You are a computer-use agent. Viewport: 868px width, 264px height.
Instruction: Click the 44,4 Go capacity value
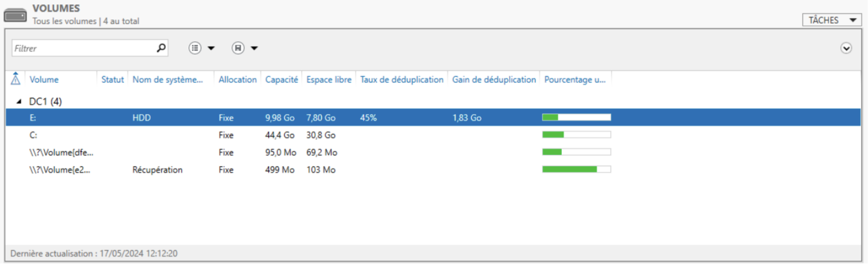click(x=280, y=135)
